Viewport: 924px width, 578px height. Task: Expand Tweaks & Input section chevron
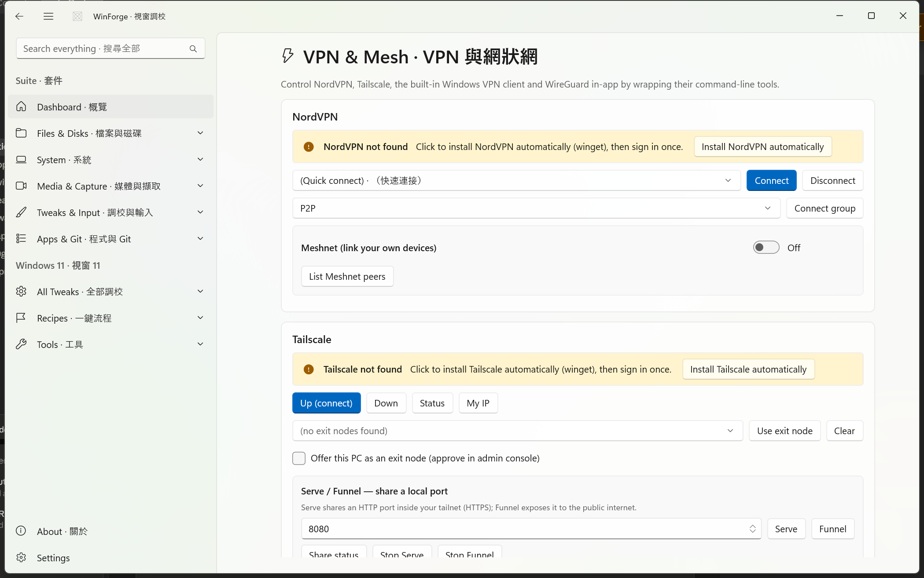click(x=200, y=212)
